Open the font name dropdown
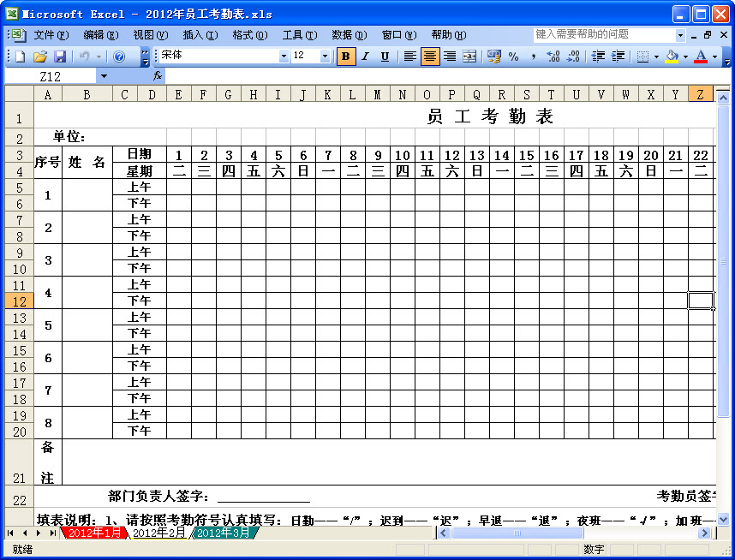The height and width of the screenshot is (560, 735). click(x=283, y=56)
